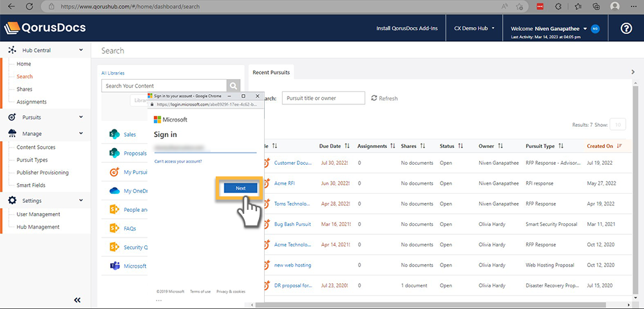
Task: Open browser extensions puzzle icon
Action: tap(558, 6)
